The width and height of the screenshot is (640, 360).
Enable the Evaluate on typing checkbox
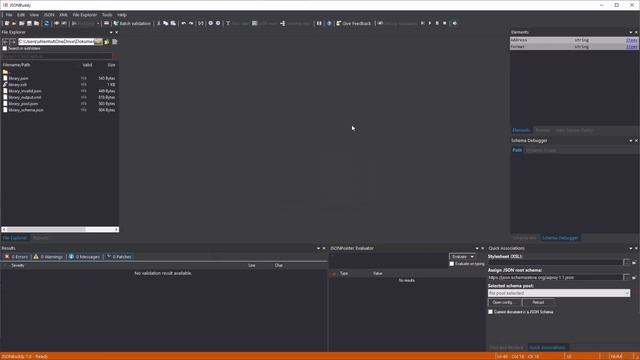452,264
